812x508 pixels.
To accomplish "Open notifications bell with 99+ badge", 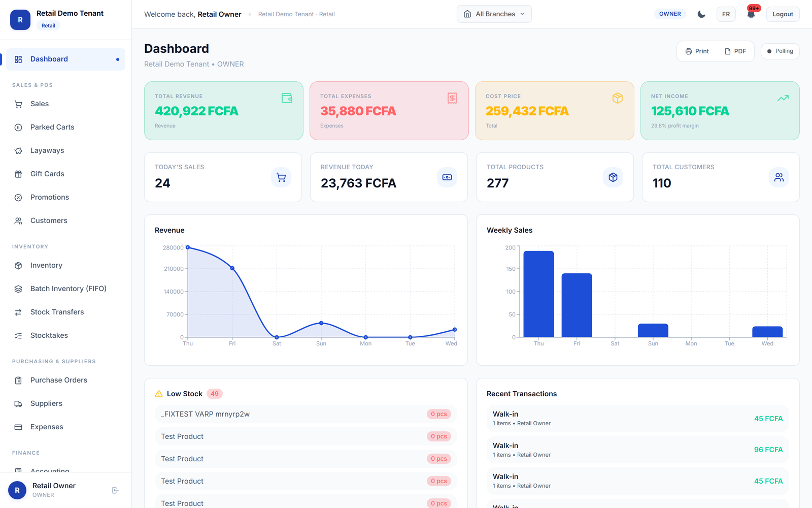I will [751, 14].
